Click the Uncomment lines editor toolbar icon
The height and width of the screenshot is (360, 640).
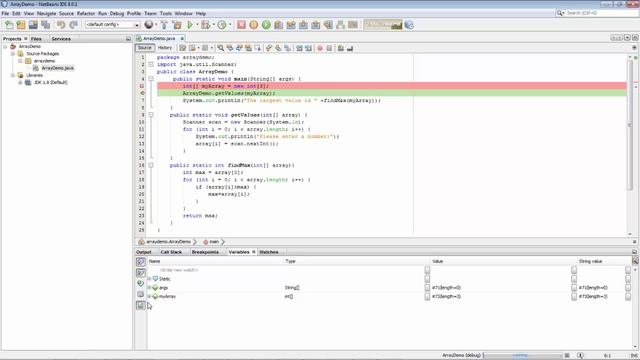(350, 48)
